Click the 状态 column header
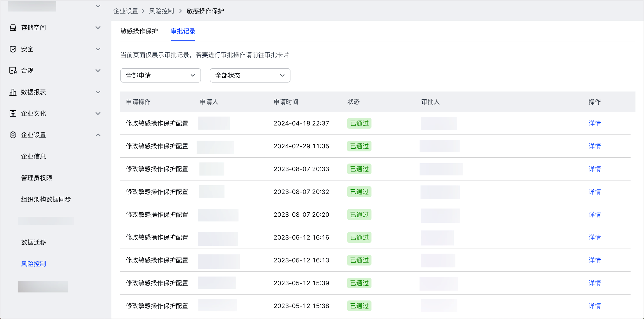644x319 pixels. (x=354, y=102)
